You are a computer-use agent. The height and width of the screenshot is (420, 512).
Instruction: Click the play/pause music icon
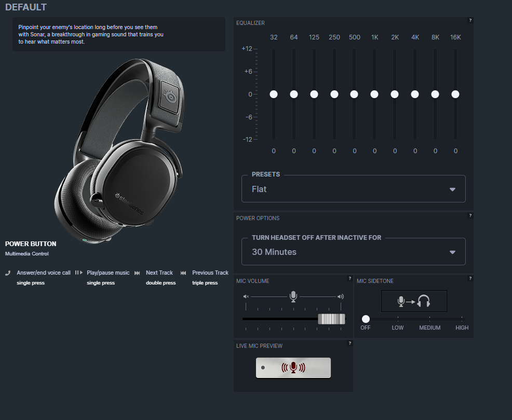79,273
